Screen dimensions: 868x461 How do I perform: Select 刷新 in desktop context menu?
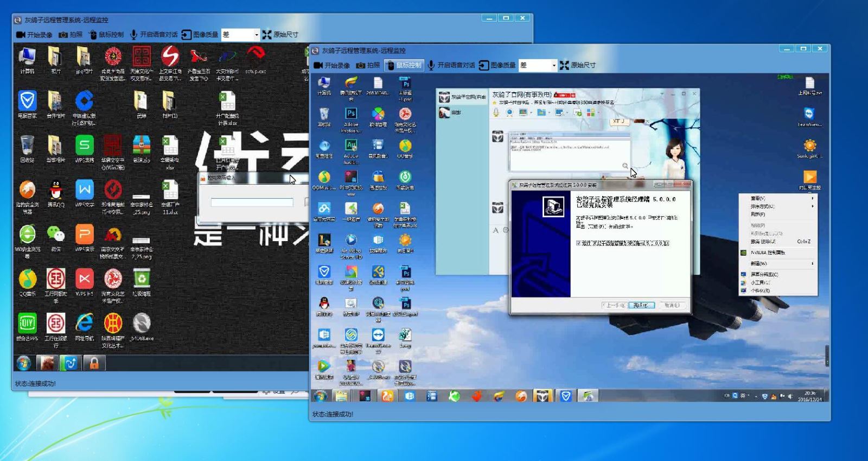pyautogui.click(x=758, y=214)
